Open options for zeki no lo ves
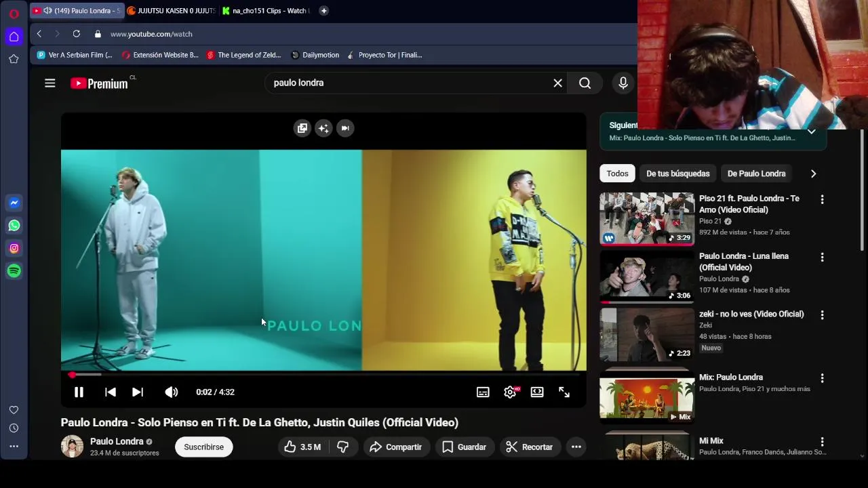Viewport: 868px width, 488px height. tap(822, 314)
